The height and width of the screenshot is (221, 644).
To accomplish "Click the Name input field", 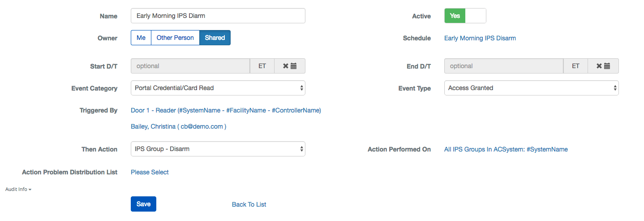I will coord(218,16).
